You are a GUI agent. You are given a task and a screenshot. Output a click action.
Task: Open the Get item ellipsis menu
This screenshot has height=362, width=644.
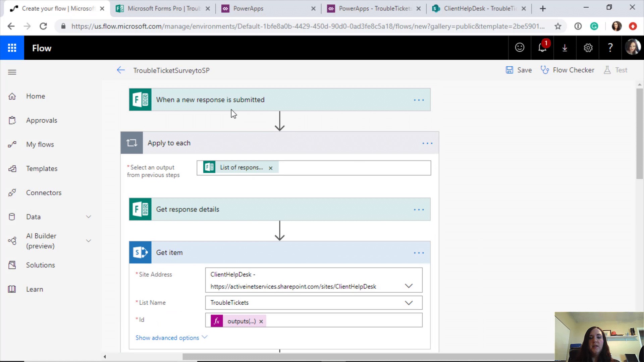[x=419, y=253]
